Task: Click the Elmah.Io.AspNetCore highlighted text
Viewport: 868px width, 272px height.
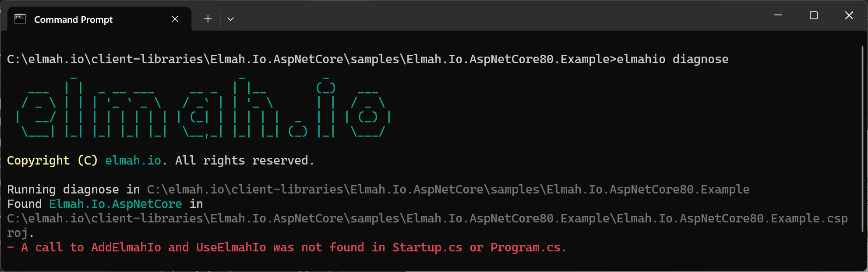Action: pos(115,204)
